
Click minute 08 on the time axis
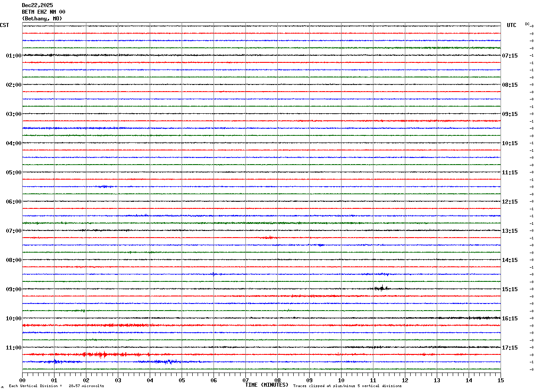click(x=277, y=380)
